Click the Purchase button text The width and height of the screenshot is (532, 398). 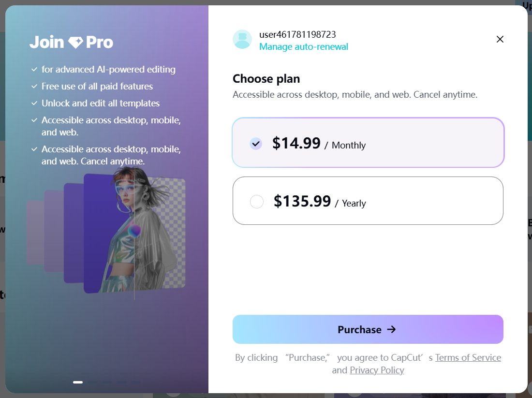pos(360,330)
